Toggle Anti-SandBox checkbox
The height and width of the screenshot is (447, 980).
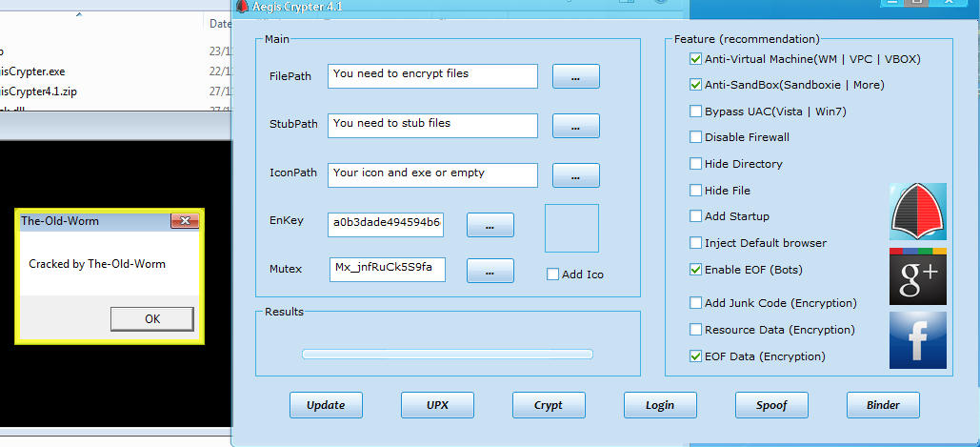pyautogui.click(x=695, y=85)
